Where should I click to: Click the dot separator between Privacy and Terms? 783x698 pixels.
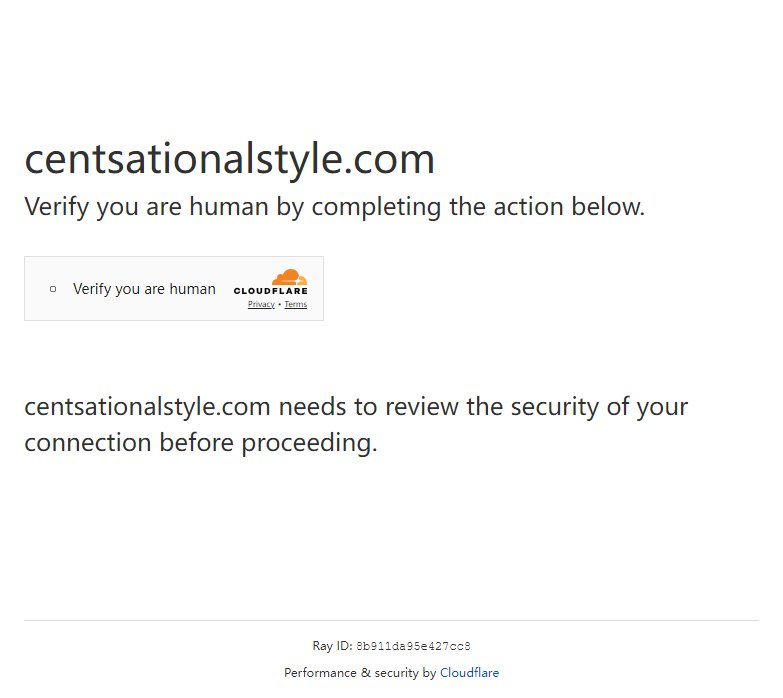[280, 304]
